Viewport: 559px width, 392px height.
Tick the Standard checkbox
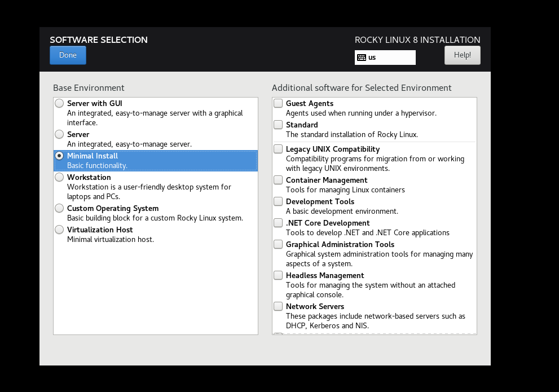(278, 125)
